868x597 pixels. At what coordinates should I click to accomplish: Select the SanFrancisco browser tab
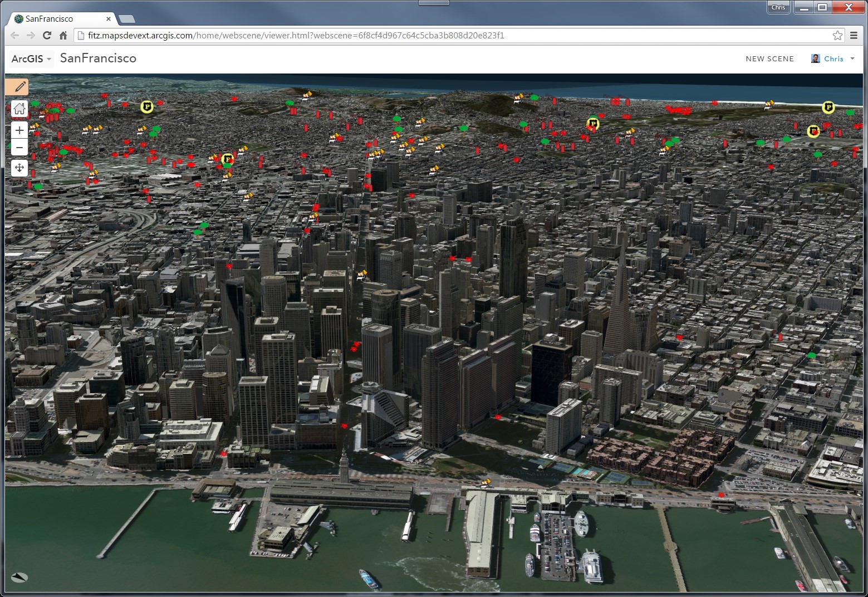tap(60, 19)
